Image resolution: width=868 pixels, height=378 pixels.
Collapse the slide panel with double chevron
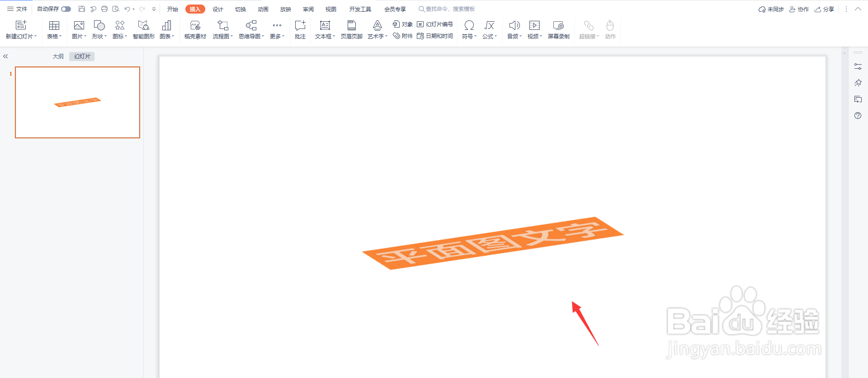pos(5,57)
